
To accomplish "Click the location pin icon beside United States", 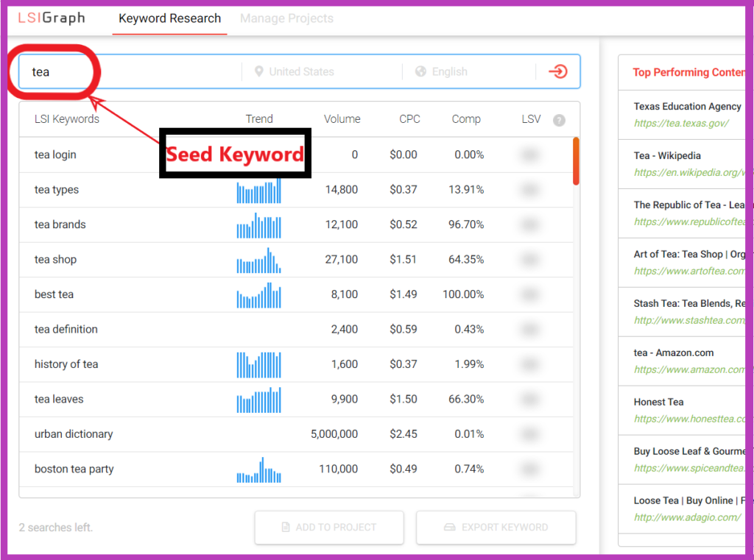I will (x=258, y=71).
